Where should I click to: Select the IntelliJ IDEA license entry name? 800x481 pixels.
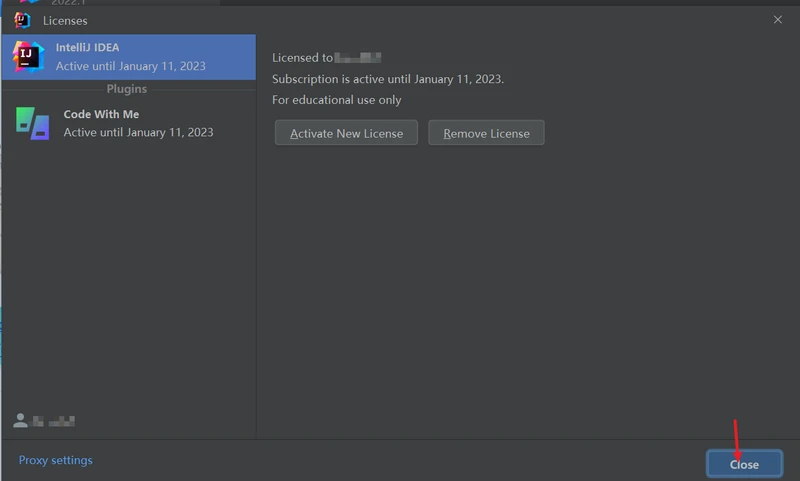pyautogui.click(x=88, y=48)
